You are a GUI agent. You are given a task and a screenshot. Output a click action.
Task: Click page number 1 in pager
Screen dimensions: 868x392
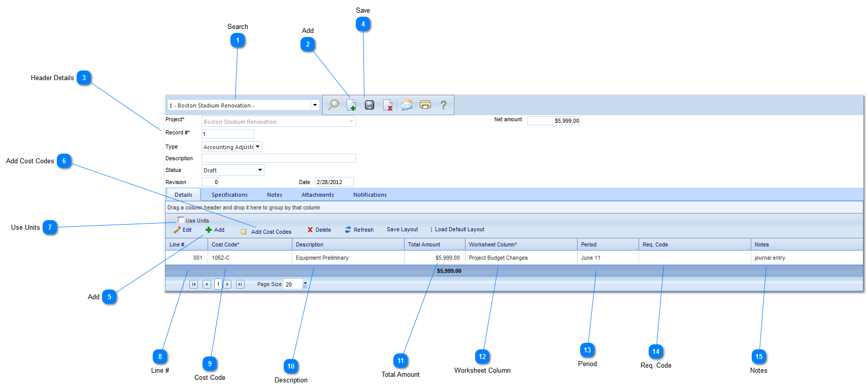point(218,284)
